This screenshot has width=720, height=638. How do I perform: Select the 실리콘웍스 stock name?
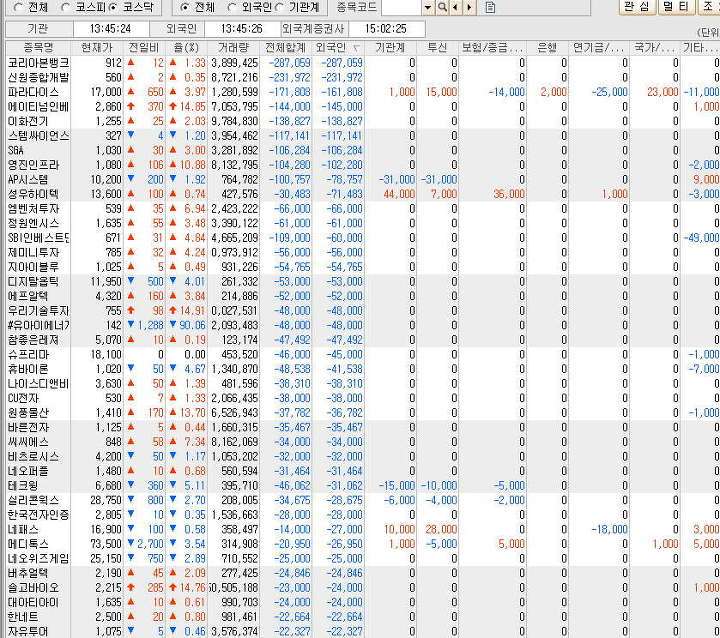tap(34, 501)
